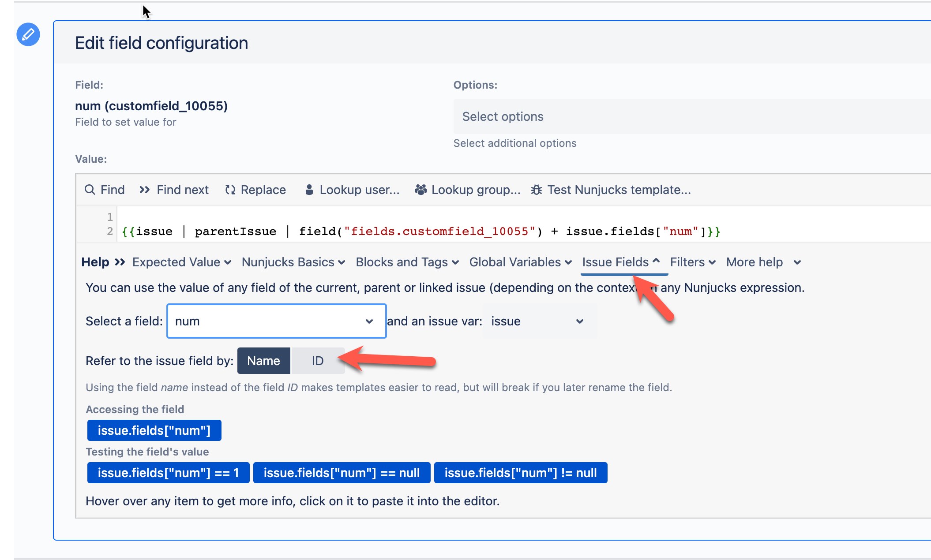Click the Lookup group people icon
Viewport: 931px width, 560px height.
pos(420,190)
